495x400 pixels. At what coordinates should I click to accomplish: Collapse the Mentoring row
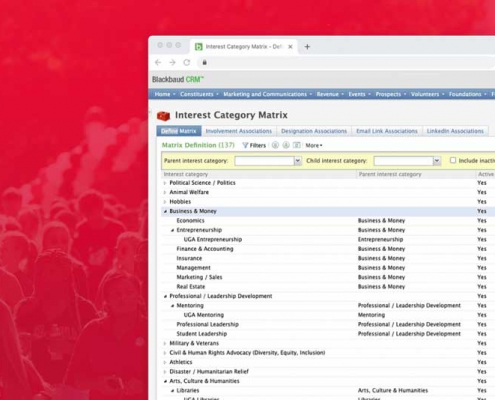pyautogui.click(x=172, y=306)
